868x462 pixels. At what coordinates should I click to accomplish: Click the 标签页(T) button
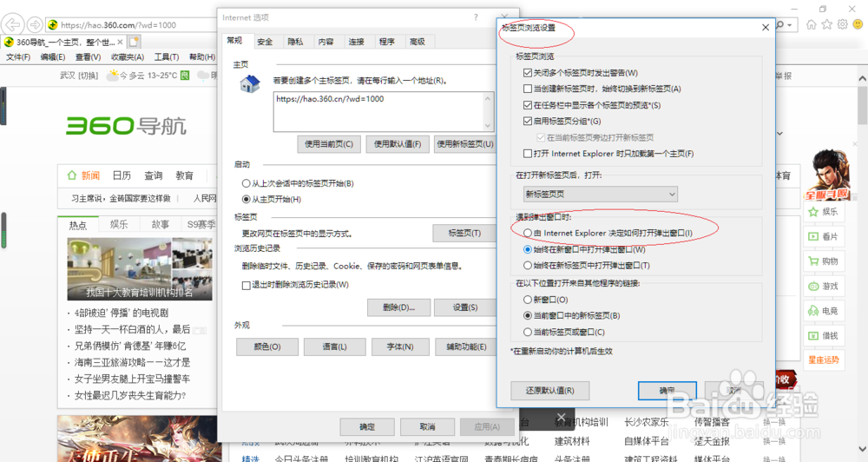point(464,234)
